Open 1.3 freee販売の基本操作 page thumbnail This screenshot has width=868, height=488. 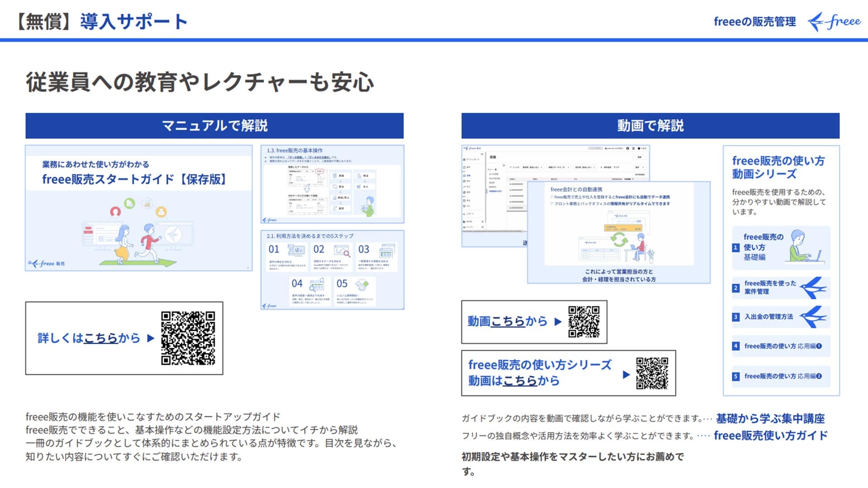(x=332, y=184)
